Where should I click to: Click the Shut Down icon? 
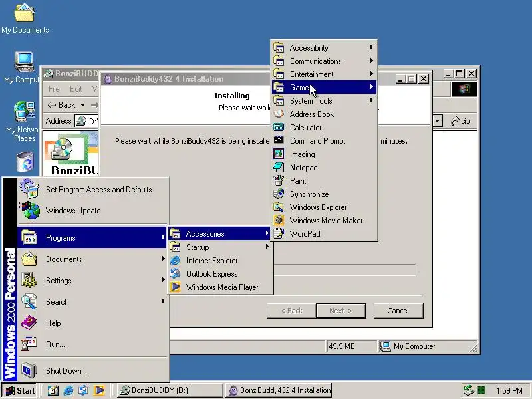[29, 370]
